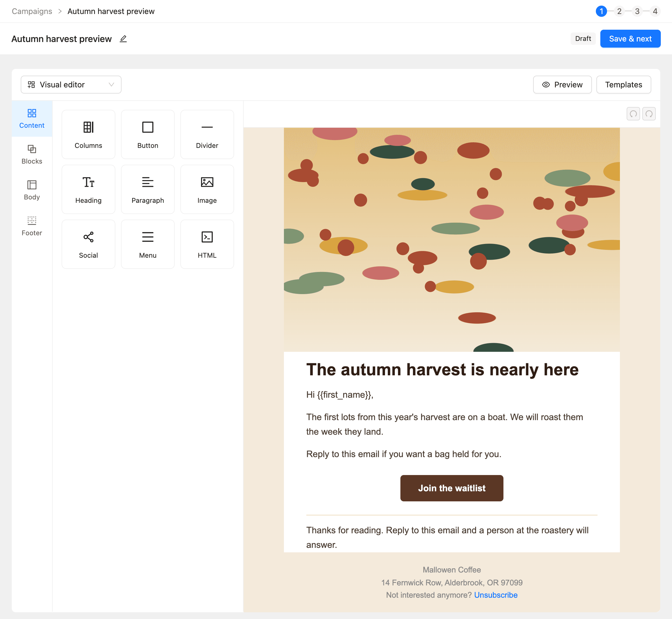Add a Social content block
The width and height of the screenshot is (672, 619).
click(x=88, y=244)
